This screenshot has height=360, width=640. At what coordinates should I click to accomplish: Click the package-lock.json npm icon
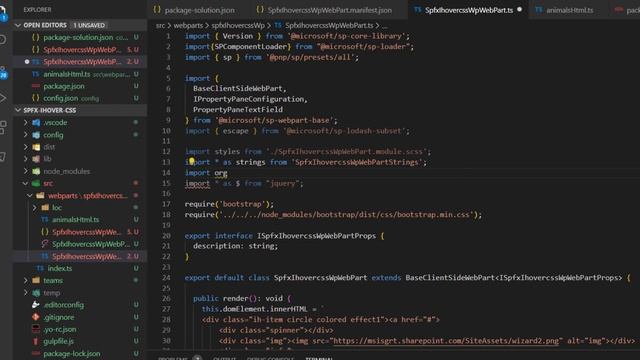pyautogui.click(x=36, y=353)
